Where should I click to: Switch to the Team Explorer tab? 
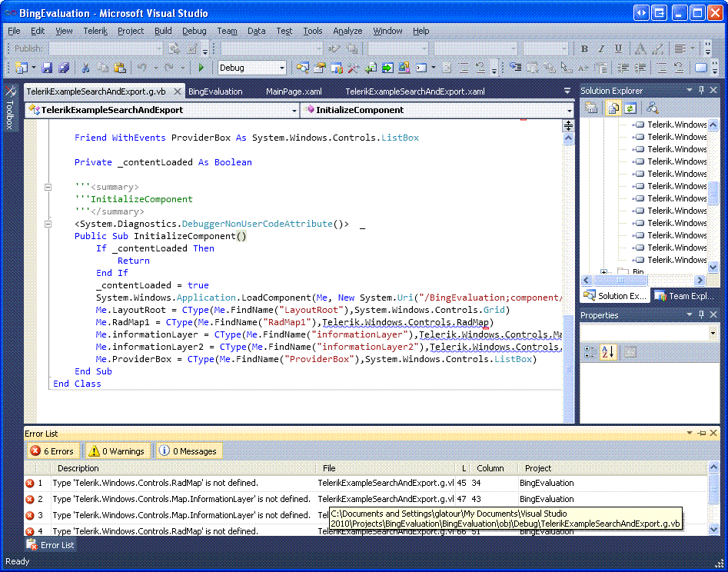tap(684, 296)
